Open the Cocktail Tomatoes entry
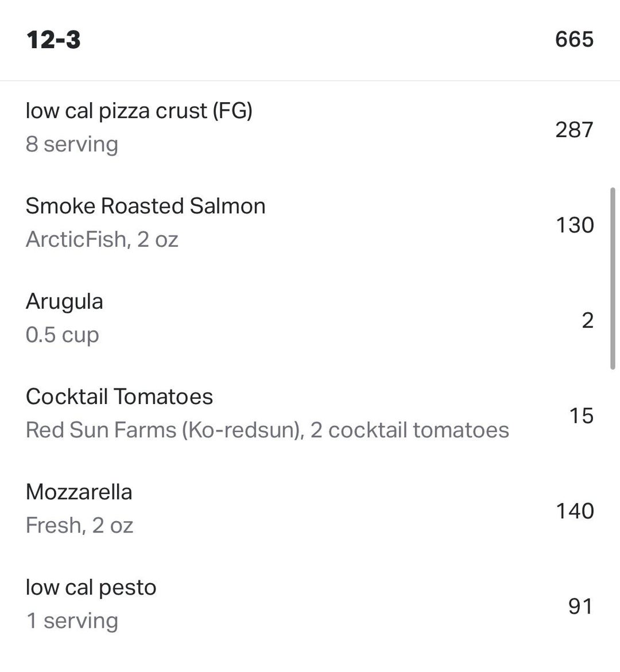 click(x=119, y=397)
